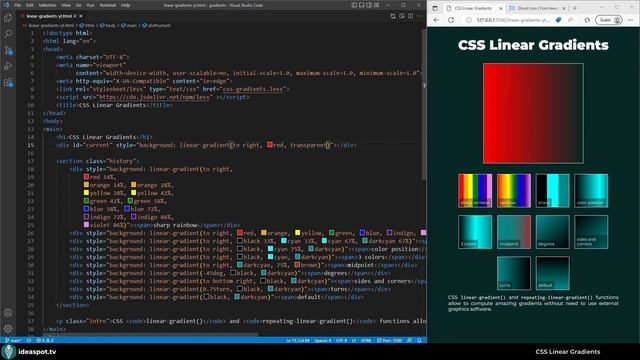Open the Manage gear in activity bar

click(x=8, y=329)
